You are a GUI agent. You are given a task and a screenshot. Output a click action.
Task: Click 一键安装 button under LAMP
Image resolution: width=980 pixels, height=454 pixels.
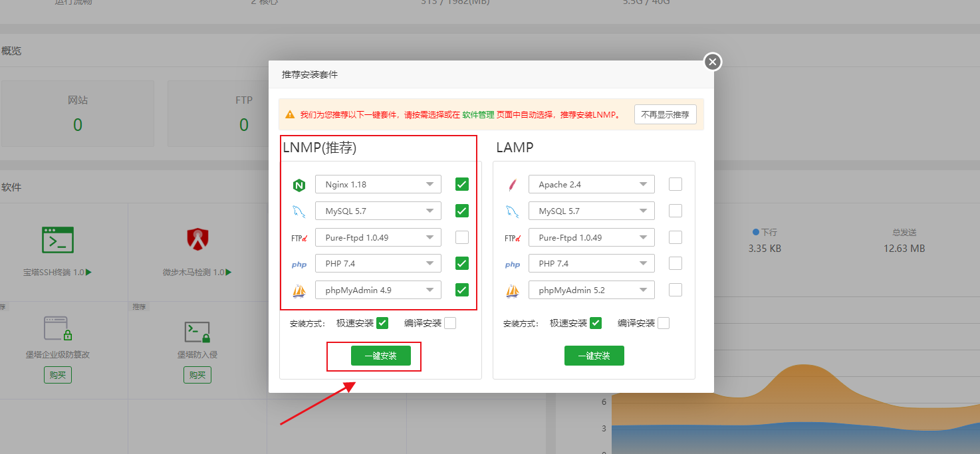pos(594,356)
